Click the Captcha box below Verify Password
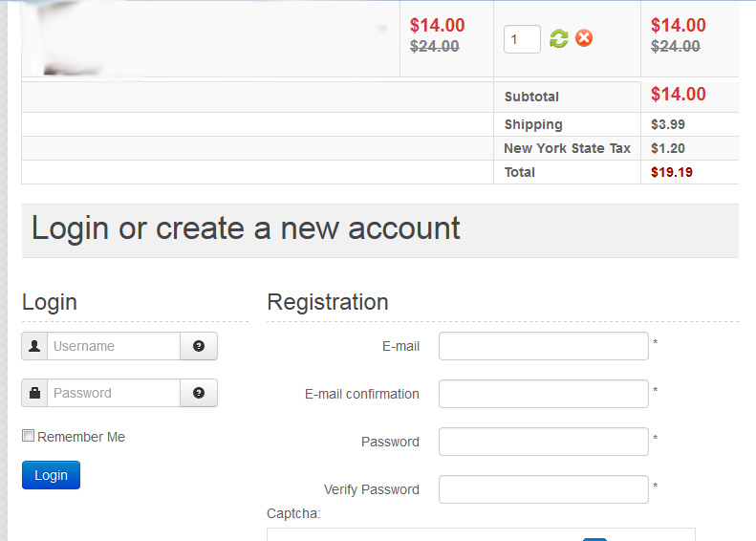The image size is (756, 541). coord(480,534)
